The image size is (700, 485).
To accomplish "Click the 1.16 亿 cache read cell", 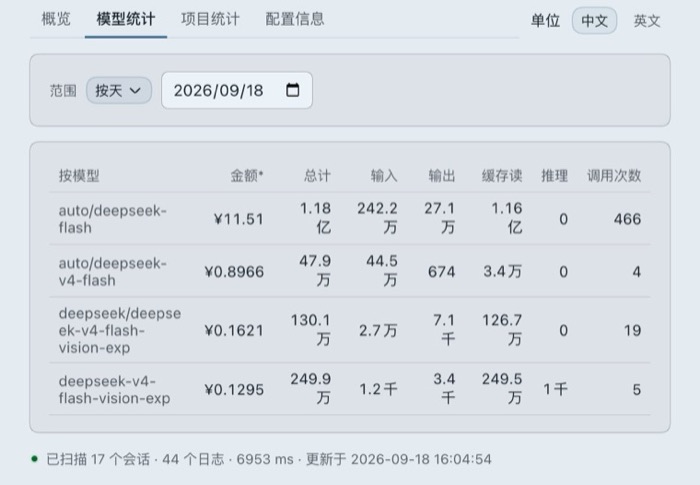I will pos(507,218).
